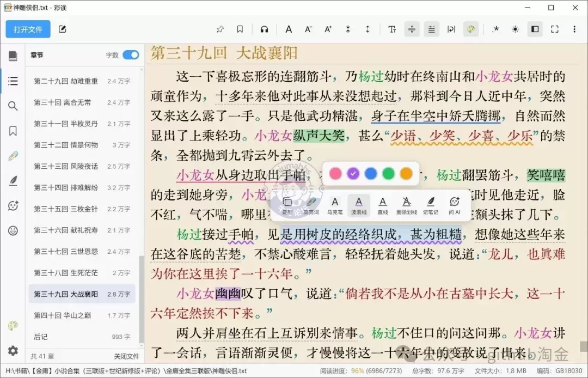The image size is (588, 378).
Task: Click the Tt text style icon
Action: 392,29
